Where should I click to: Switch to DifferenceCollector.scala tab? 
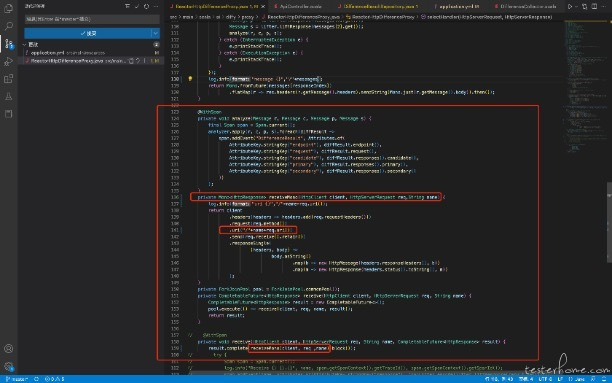click(x=525, y=6)
